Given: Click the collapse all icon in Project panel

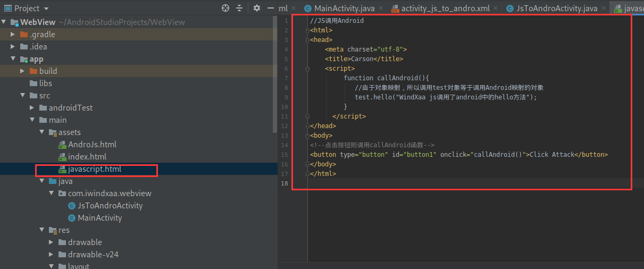Looking at the screenshot, I should [239, 8].
